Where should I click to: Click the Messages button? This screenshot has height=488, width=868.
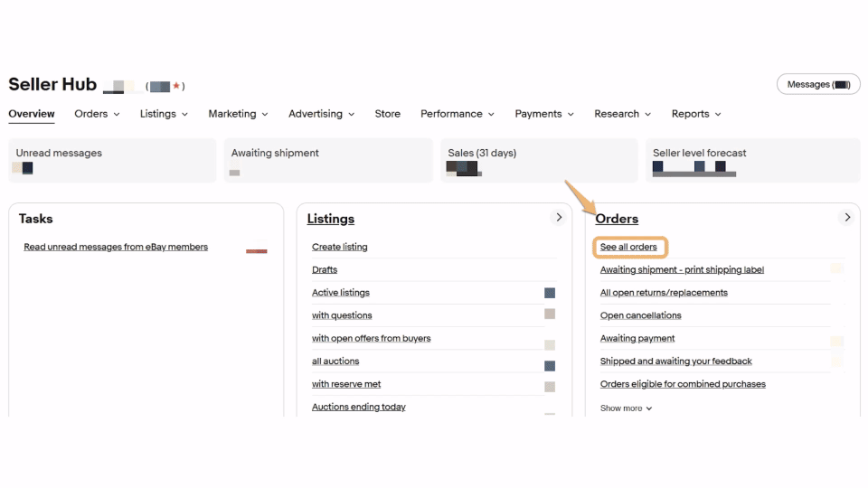pos(818,85)
